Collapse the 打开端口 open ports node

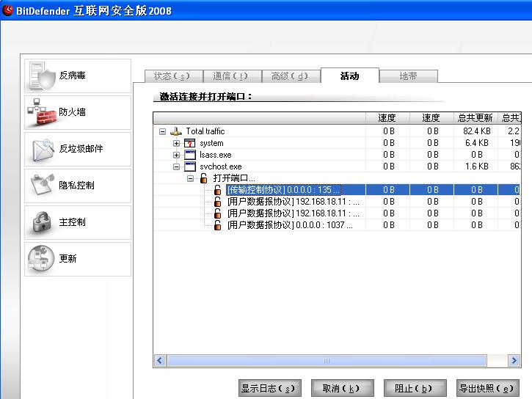(x=190, y=178)
